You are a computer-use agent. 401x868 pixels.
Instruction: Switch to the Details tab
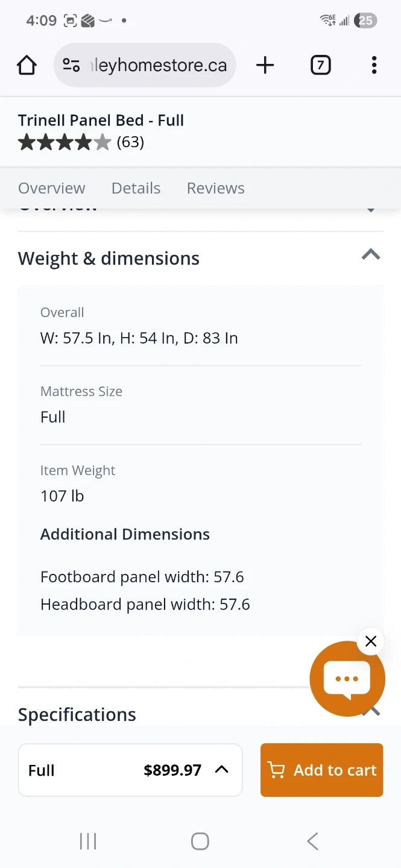click(x=136, y=188)
